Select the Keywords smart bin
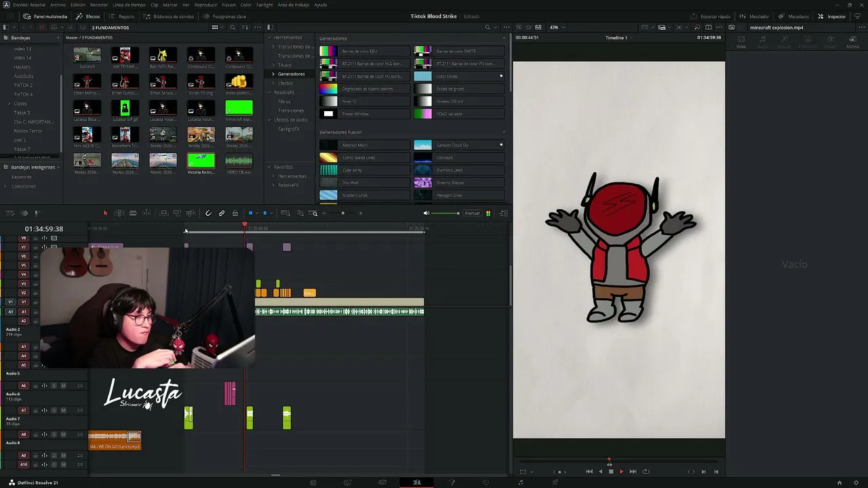 [x=22, y=177]
